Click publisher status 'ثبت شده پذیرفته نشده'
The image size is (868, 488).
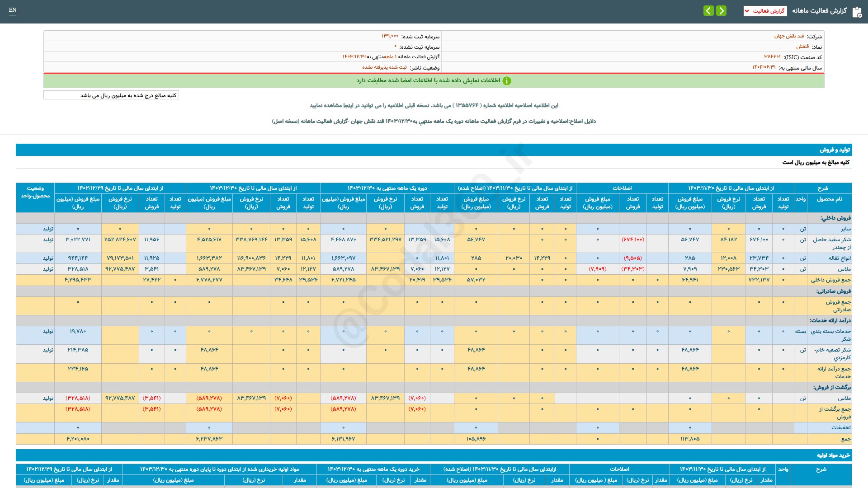tap(384, 67)
